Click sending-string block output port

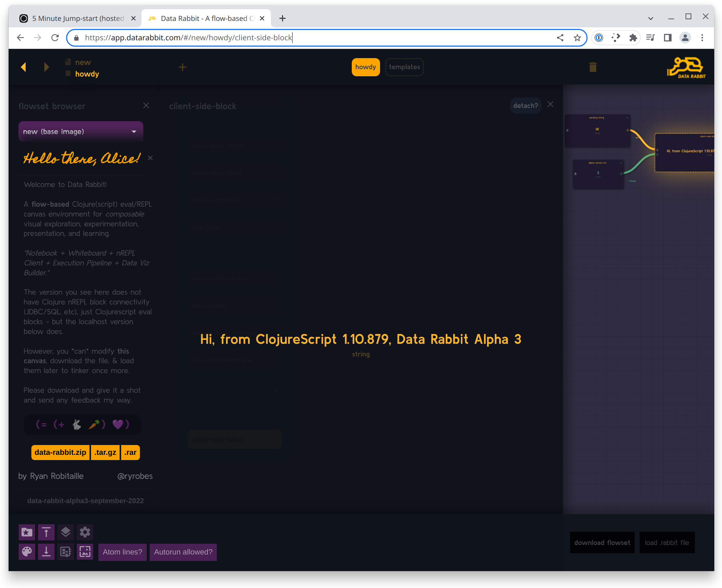pos(628,130)
